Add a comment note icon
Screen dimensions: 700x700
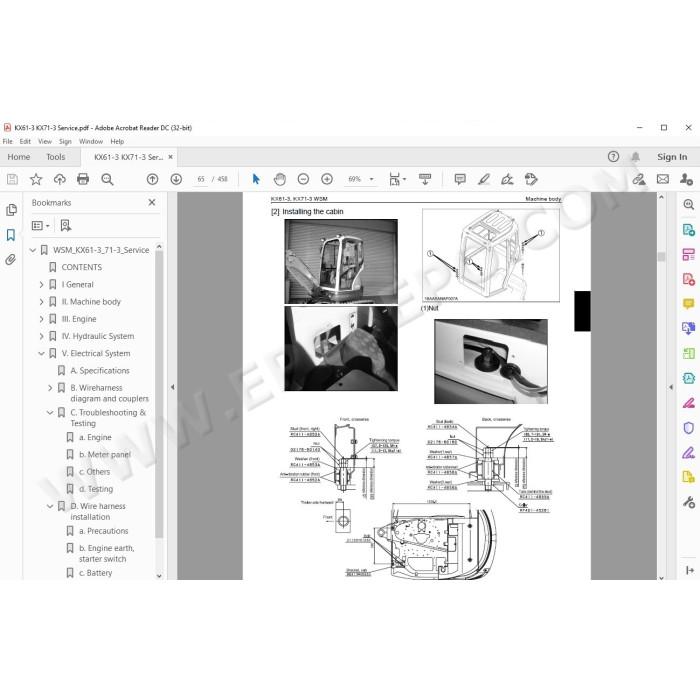[x=460, y=179]
